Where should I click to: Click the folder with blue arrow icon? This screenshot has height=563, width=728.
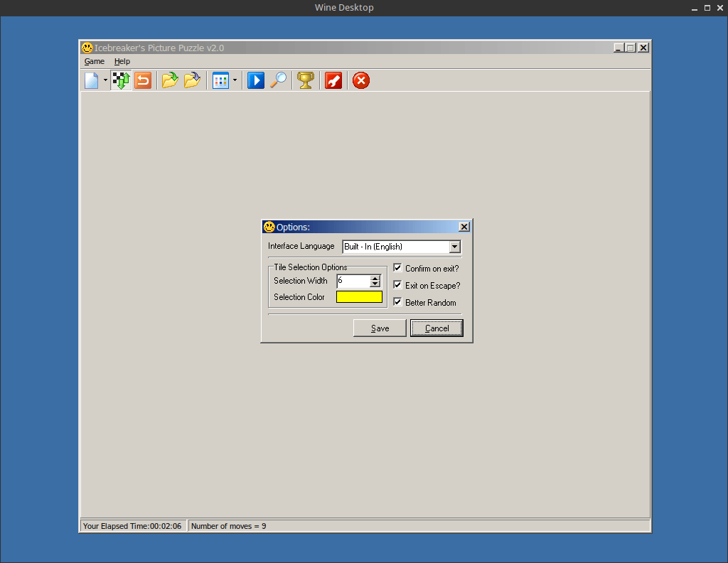pyautogui.click(x=192, y=80)
